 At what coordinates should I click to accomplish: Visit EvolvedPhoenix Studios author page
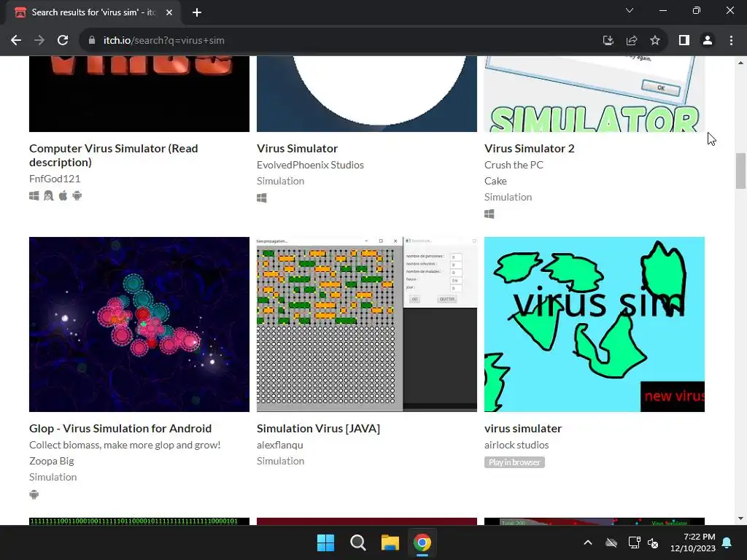(310, 165)
